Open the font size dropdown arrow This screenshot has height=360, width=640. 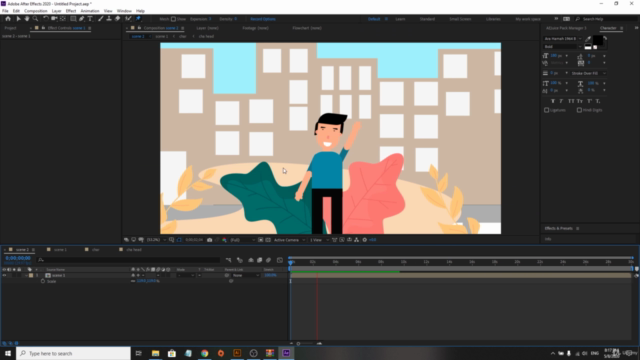click(x=567, y=56)
